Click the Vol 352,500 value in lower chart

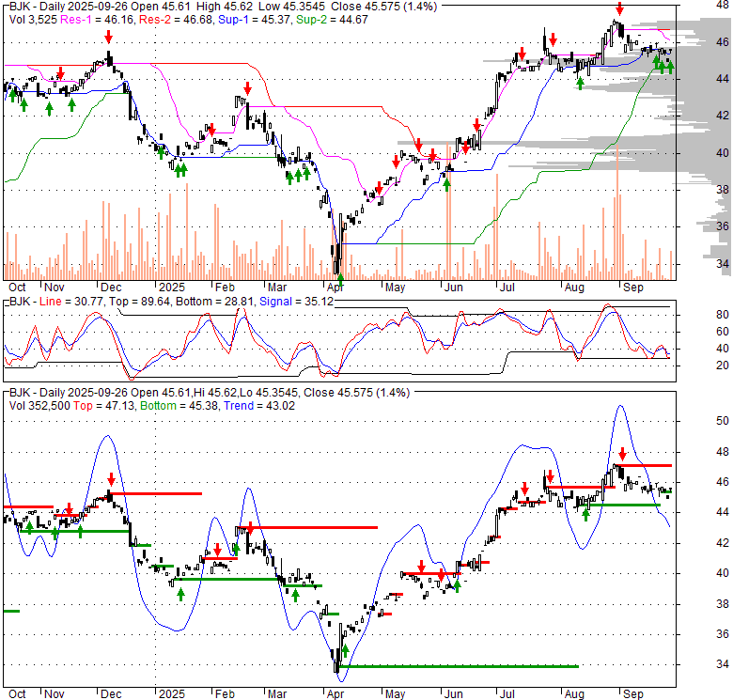tap(39, 406)
